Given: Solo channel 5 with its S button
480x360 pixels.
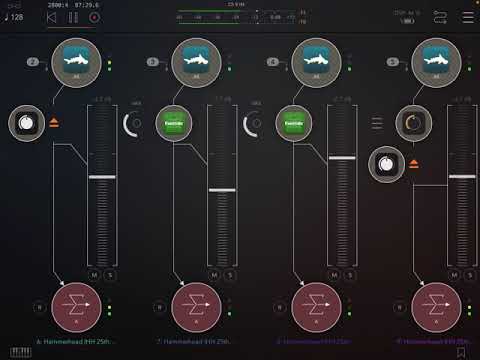Looking at the screenshot, I should pos(470,275).
